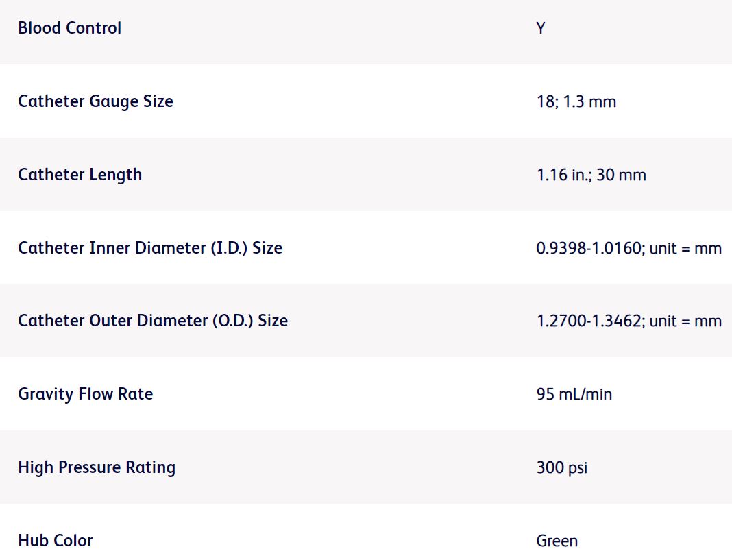Click the 1.3 mm gauge value

(589, 102)
